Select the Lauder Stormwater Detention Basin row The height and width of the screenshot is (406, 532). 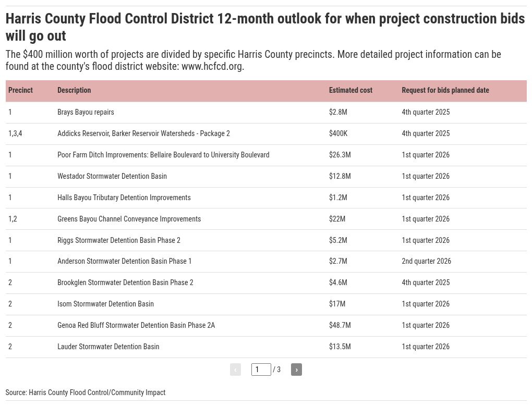[108, 347]
